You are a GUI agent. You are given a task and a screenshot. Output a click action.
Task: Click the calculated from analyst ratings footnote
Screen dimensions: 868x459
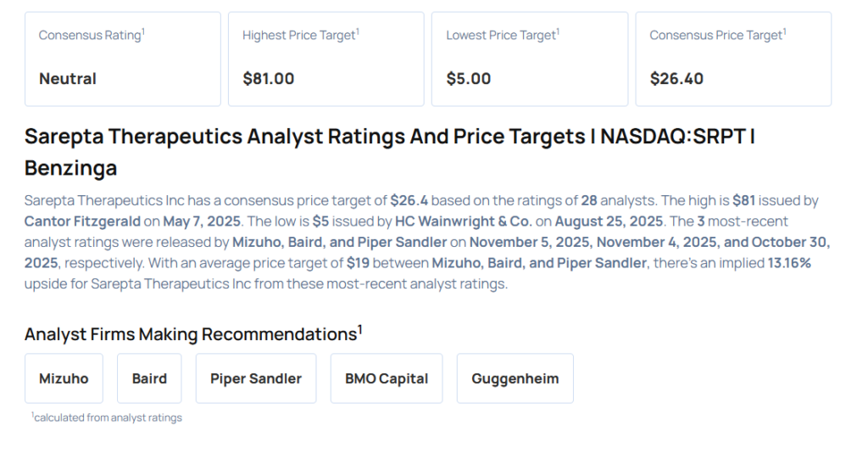click(108, 417)
